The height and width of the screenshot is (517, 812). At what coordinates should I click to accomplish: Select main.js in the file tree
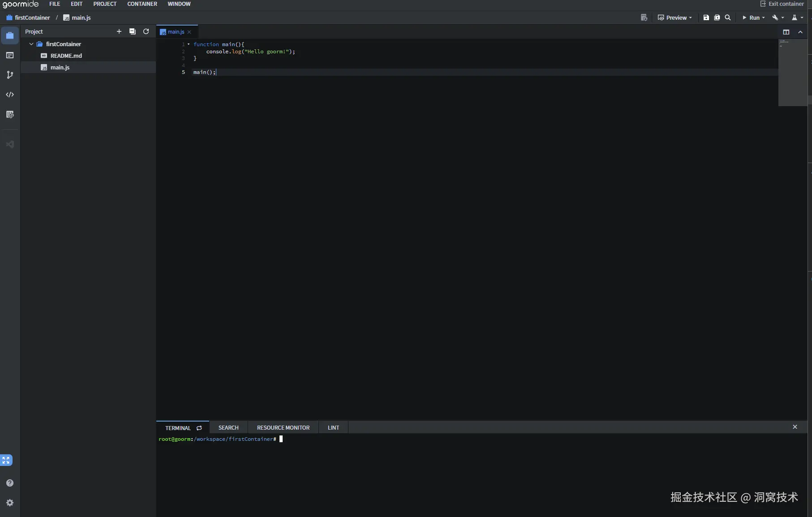click(x=88, y=67)
